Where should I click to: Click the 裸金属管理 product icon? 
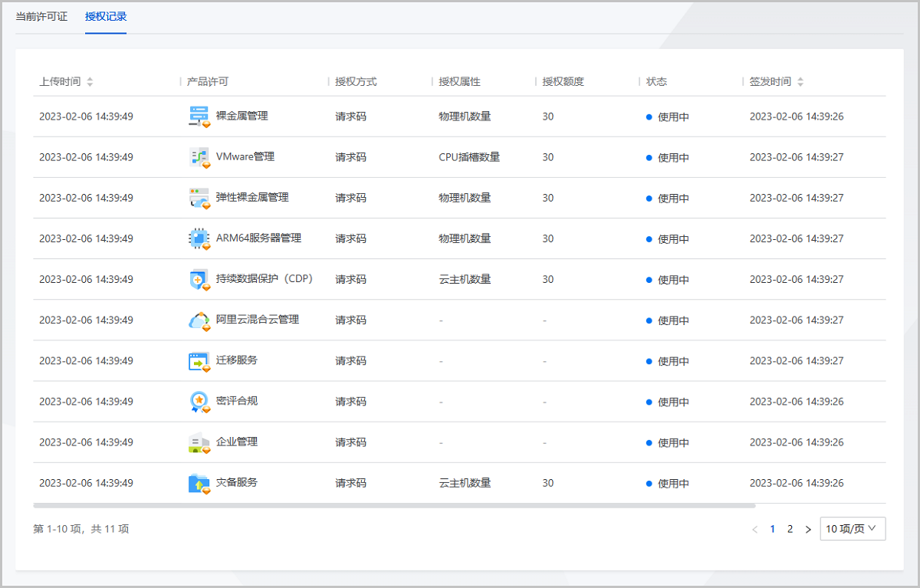pos(198,117)
